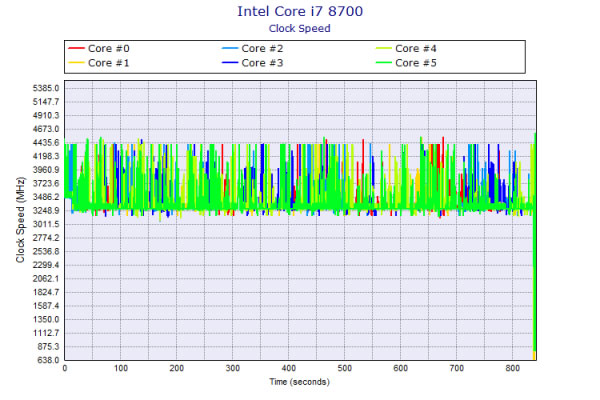Click the 5385.0 y-axis label

point(46,88)
